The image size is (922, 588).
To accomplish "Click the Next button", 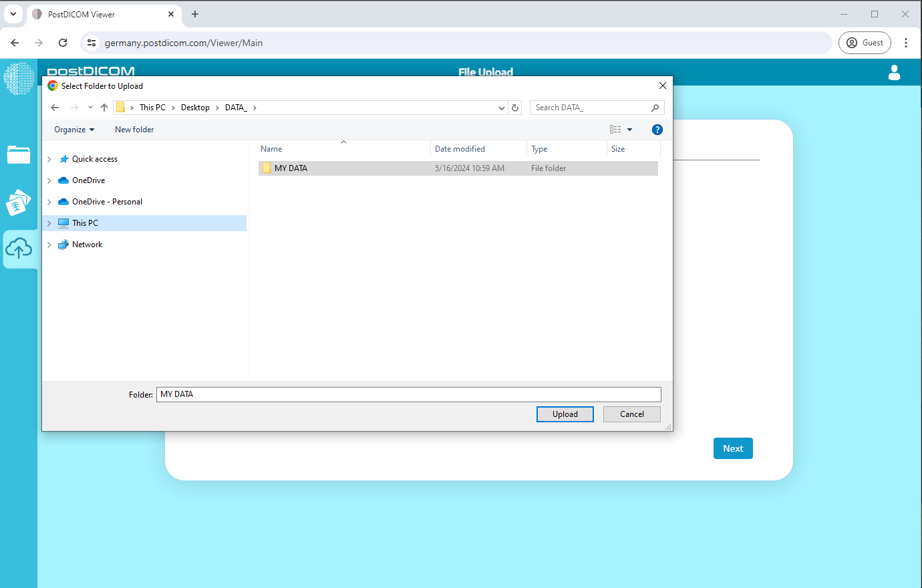I will 732,448.
